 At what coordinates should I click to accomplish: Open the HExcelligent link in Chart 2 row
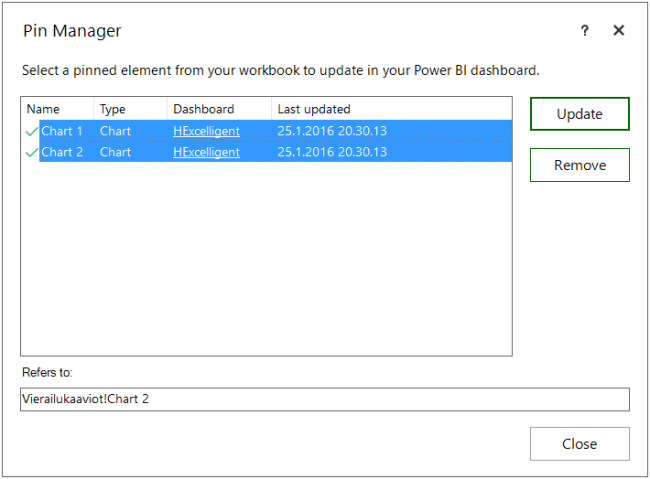[x=206, y=152]
